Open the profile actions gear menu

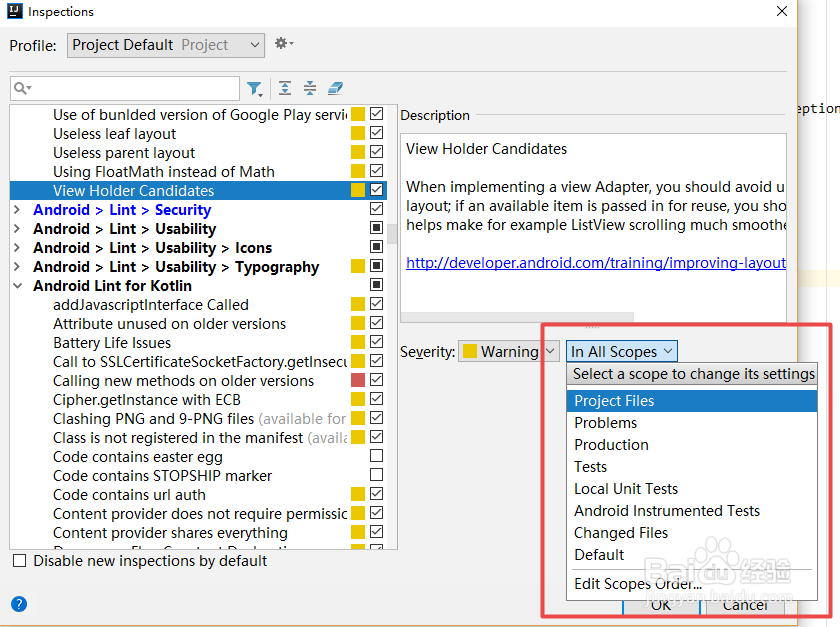283,44
